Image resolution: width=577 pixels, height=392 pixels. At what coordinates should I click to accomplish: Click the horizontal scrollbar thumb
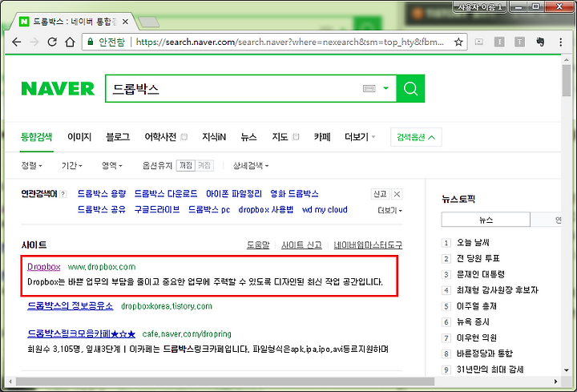(x=224, y=382)
